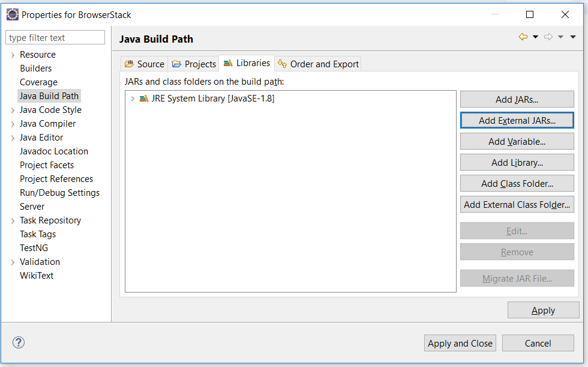Viewport: 588px width, 367px height.
Task: Select Project Facets page
Action: click(x=47, y=166)
